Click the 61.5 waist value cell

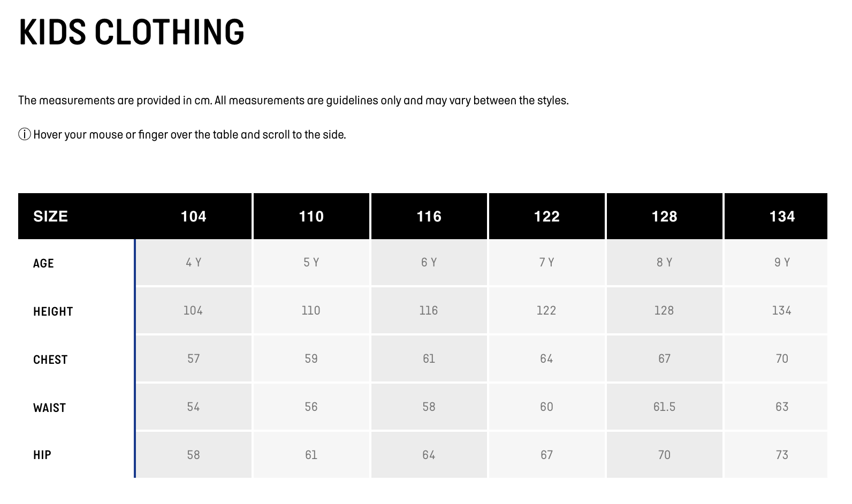[664, 407]
